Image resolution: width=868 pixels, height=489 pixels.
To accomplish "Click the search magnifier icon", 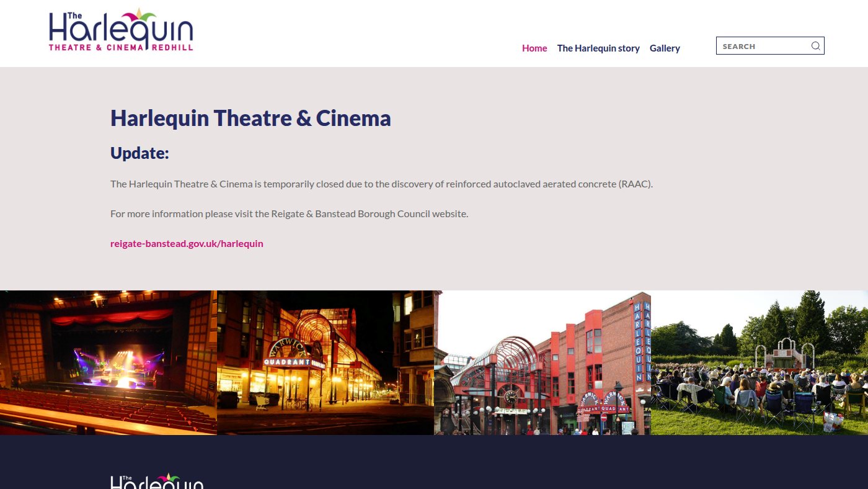I will pyautogui.click(x=816, y=46).
